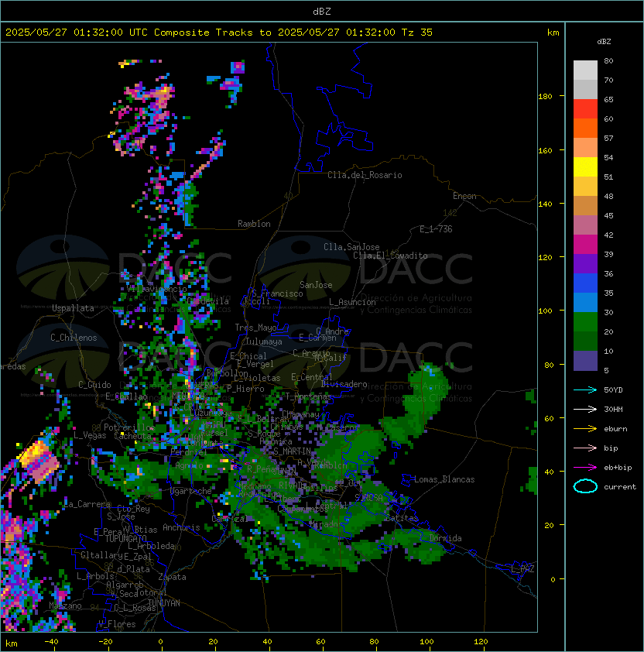Click the yellow eburn arrow legend icon
This screenshot has width=644, height=652.
(x=585, y=429)
